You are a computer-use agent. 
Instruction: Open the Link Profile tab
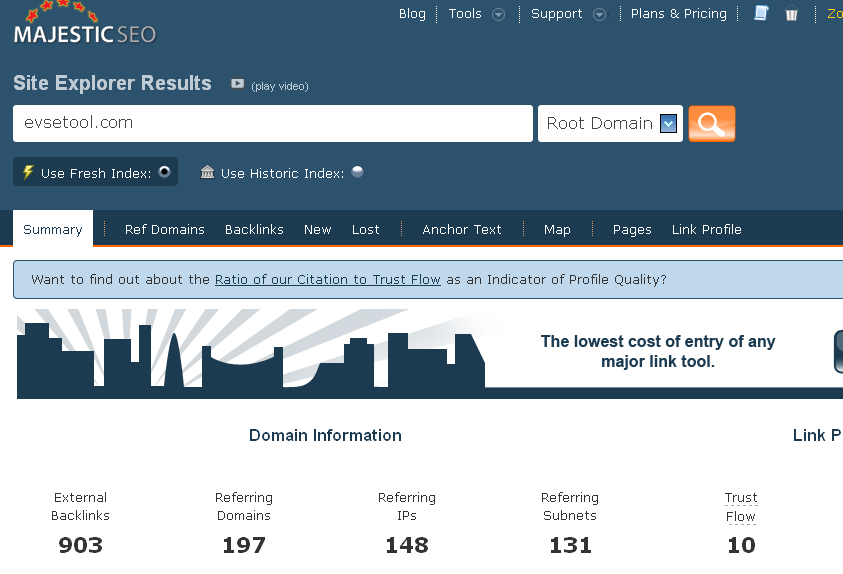(x=706, y=229)
